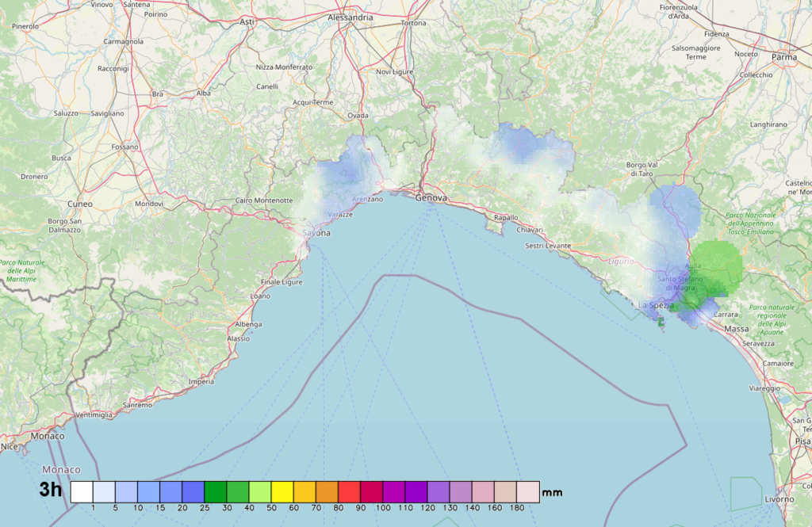This screenshot has height=527, width=812.
Task: Click the Parma city label
Action: click(x=784, y=57)
